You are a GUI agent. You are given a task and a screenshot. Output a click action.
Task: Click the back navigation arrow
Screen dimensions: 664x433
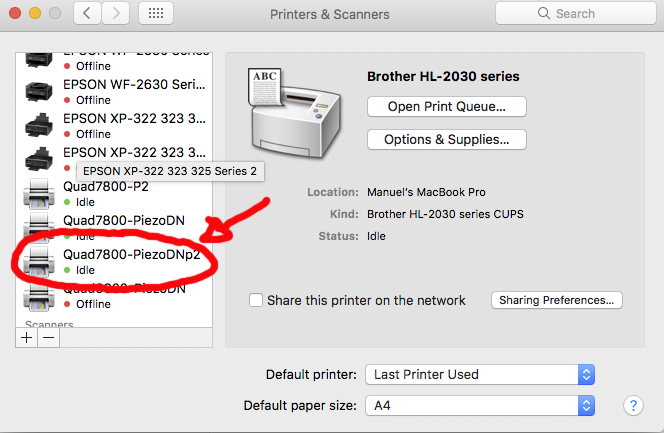click(x=88, y=14)
